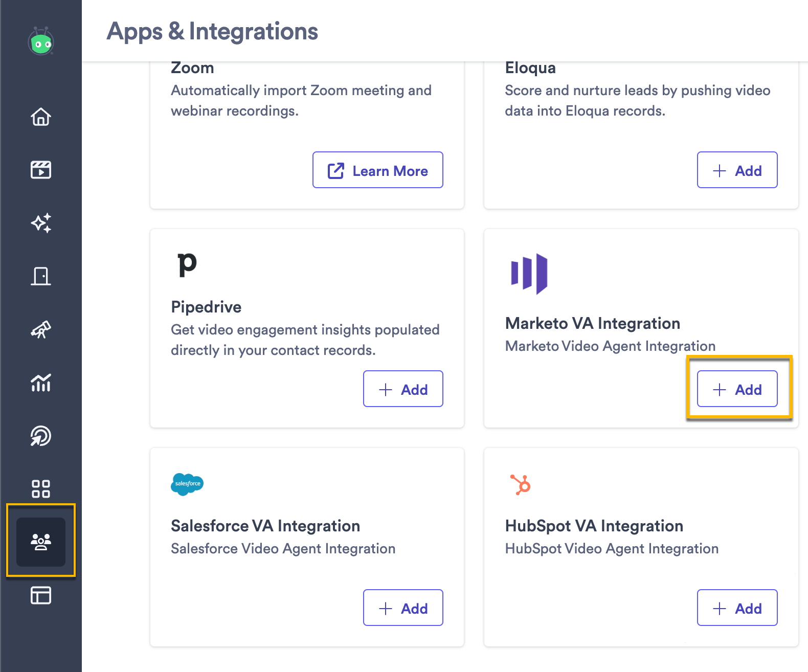808x672 pixels.
Task: Click the layout icon at sidebar bottom
Action: pyautogui.click(x=41, y=595)
